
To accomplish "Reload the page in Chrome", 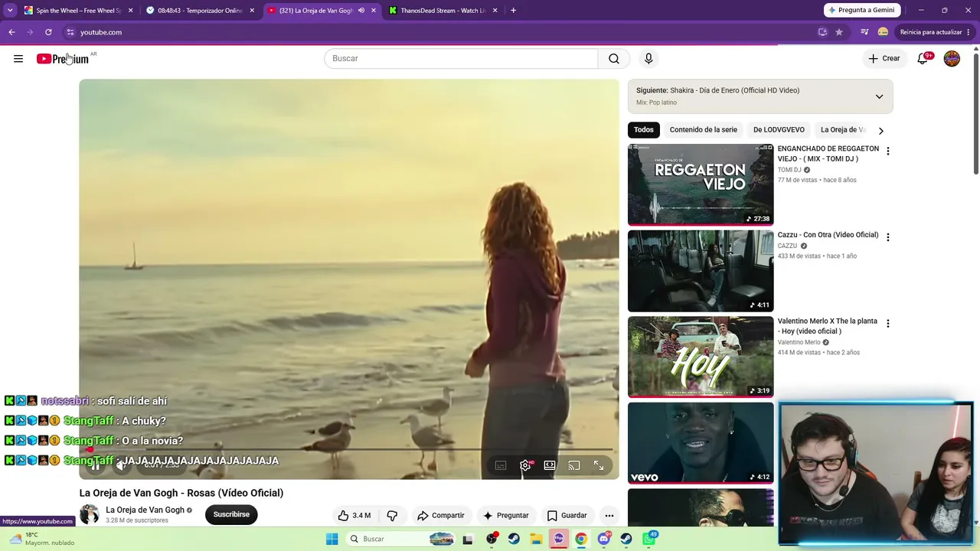I will [48, 32].
